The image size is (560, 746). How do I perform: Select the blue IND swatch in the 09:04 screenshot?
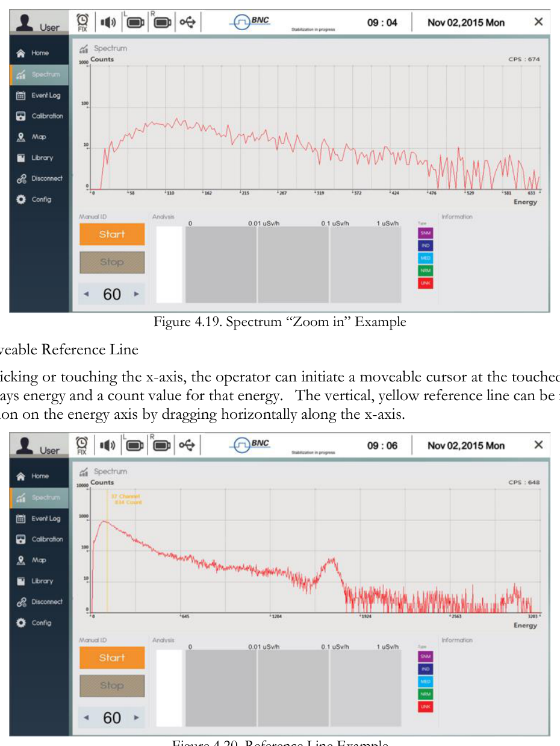tap(426, 246)
